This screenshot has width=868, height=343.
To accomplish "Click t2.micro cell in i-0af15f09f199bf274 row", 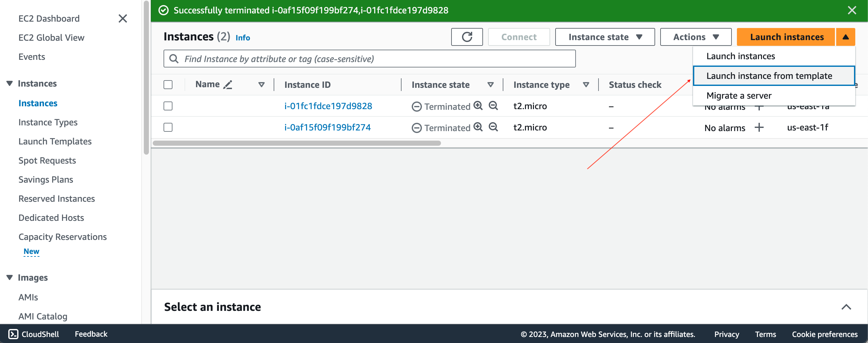I will coord(530,127).
